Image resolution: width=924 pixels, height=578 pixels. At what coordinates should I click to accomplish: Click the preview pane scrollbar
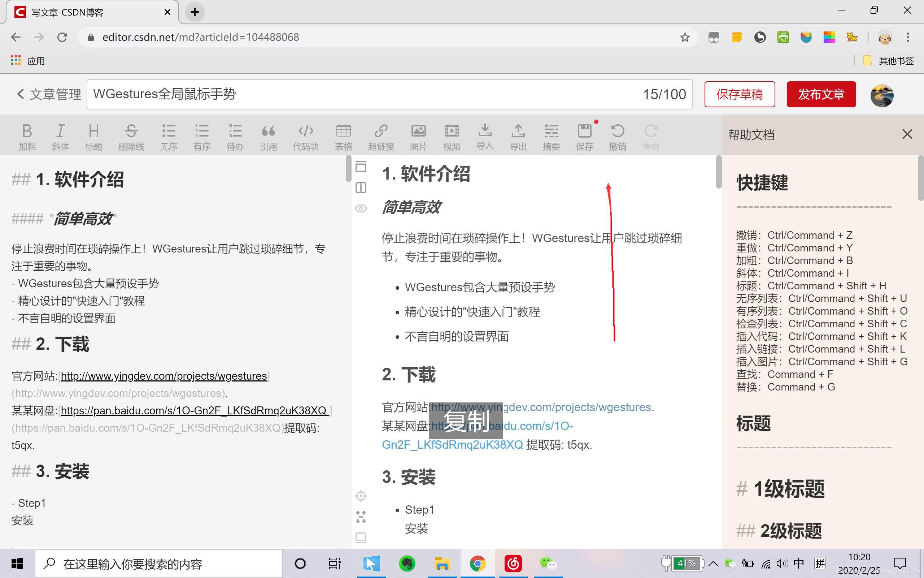pyautogui.click(x=719, y=172)
